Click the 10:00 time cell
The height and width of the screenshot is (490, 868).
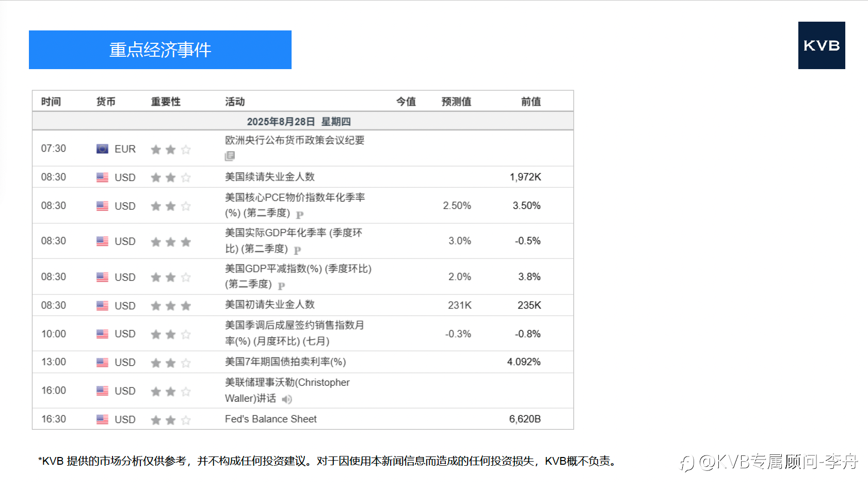pos(54,334)
